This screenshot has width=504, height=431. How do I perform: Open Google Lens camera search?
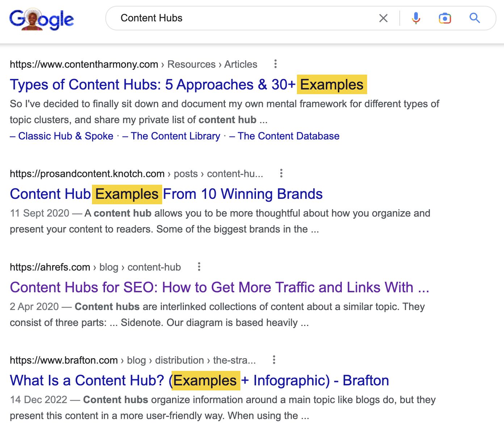445,18
